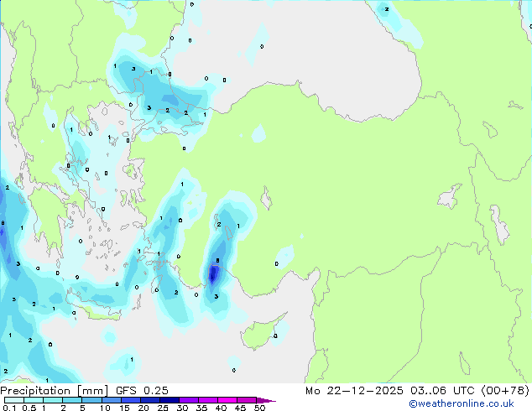Select the 2–5 mm legend color box
Image resolution: width=532 pixels, height=411 pixels.
(x=72, y=400)
